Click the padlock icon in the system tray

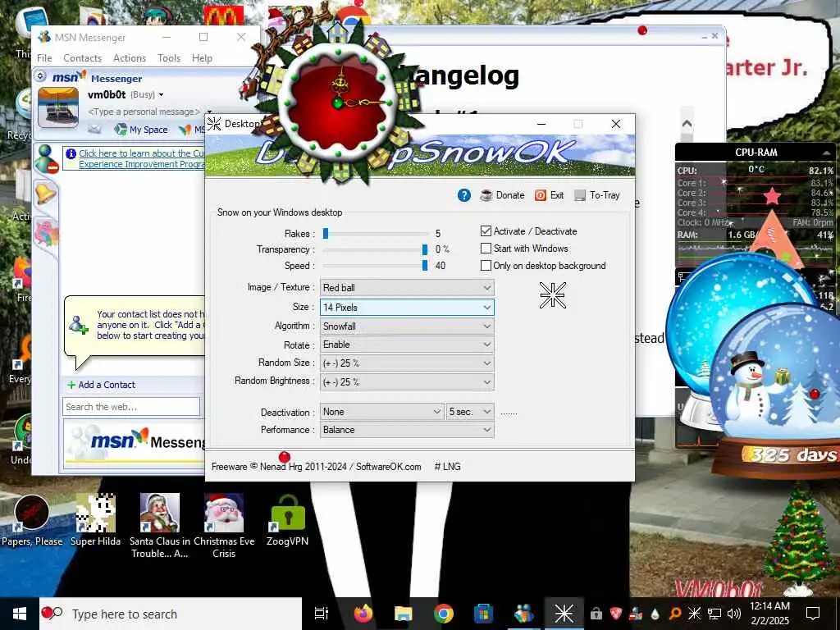596,614
